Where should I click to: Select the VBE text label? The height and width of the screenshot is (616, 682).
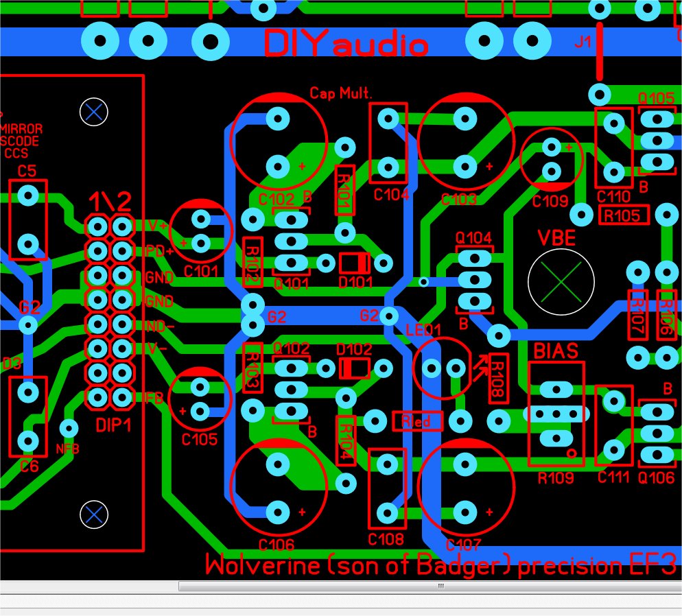[556, 238]
